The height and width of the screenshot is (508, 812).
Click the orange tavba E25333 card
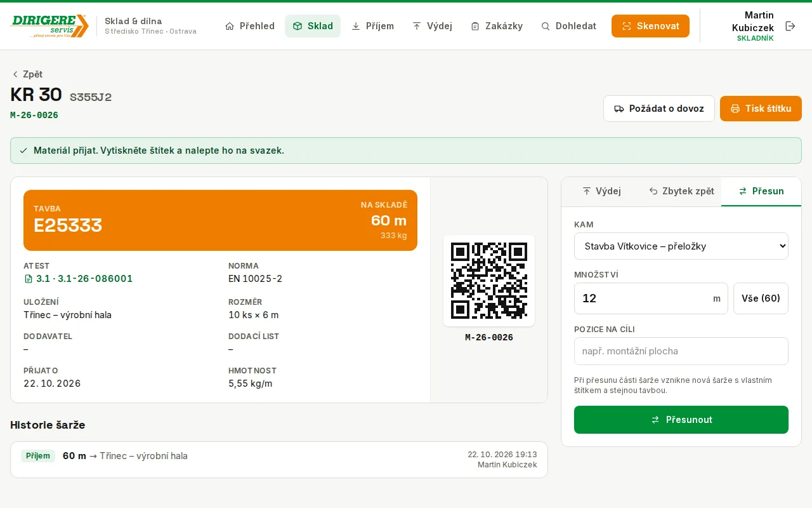click(220, 220)
